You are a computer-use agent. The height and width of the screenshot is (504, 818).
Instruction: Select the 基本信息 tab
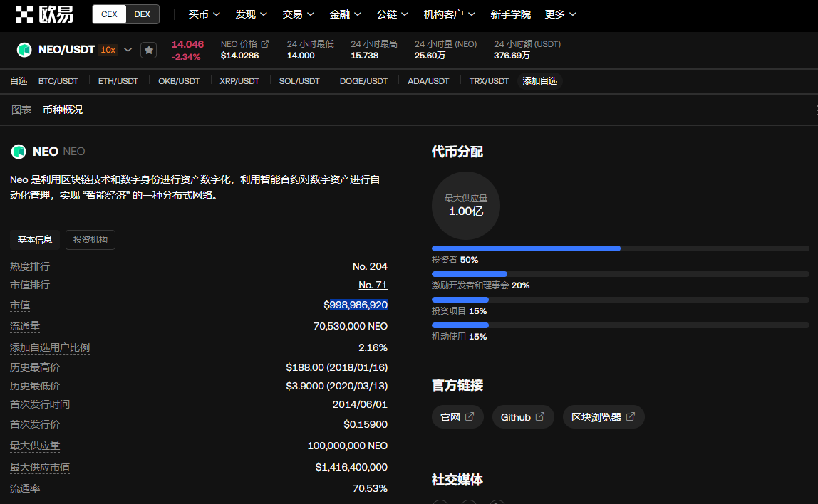tap(35, 240)
